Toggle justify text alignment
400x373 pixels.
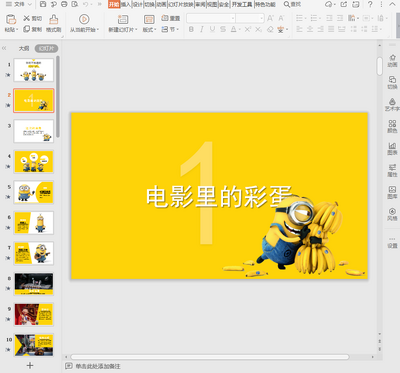coord(331,29)
